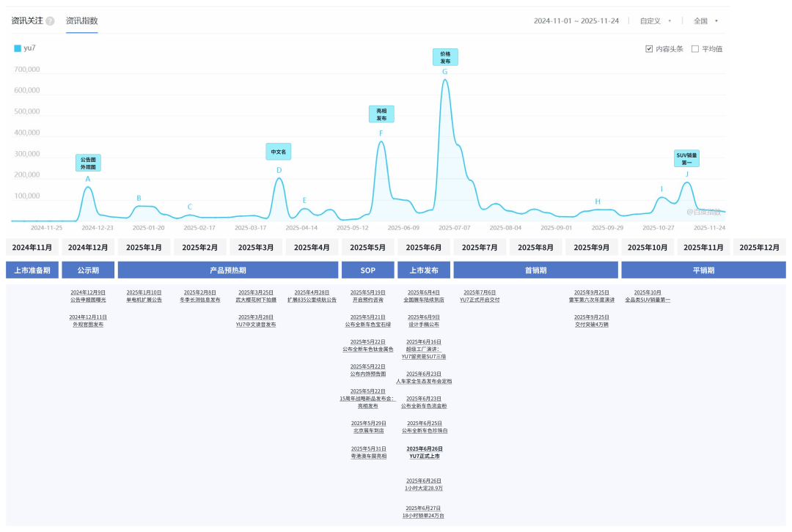Open the 自定义 date range dropdown
This screenshot has width=792, height=532.
pyautogui.click(x=655, y=21)
